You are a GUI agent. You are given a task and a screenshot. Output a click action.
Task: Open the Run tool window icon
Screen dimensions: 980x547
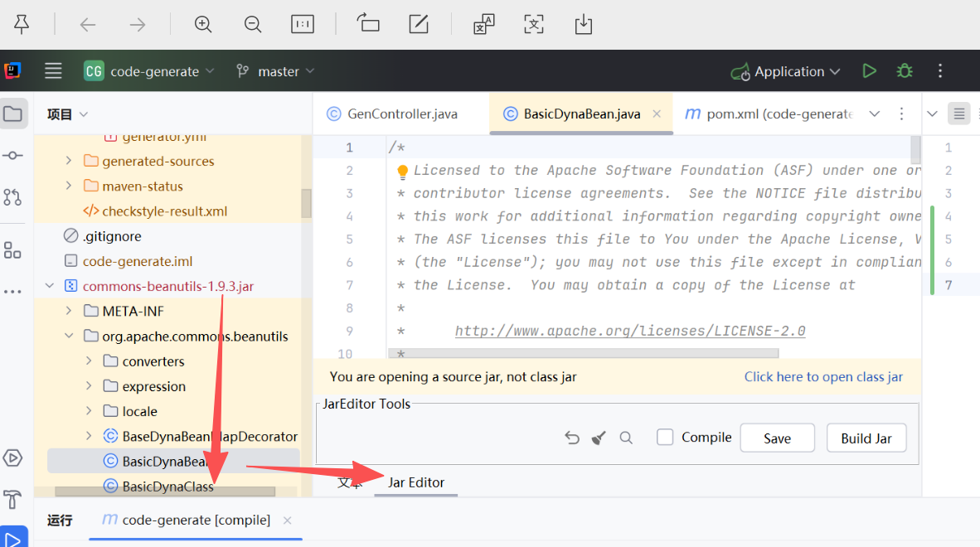[12, 538]
